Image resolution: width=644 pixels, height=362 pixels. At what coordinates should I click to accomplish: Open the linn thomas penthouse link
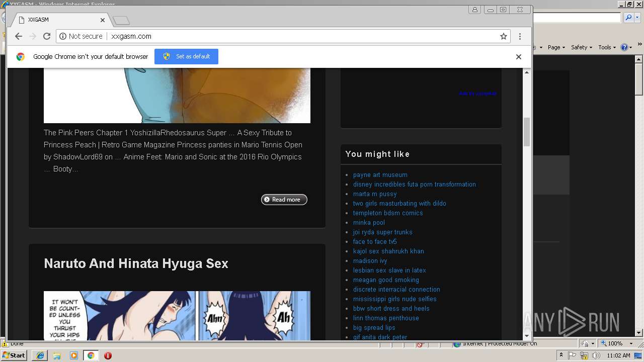point(386,318)
